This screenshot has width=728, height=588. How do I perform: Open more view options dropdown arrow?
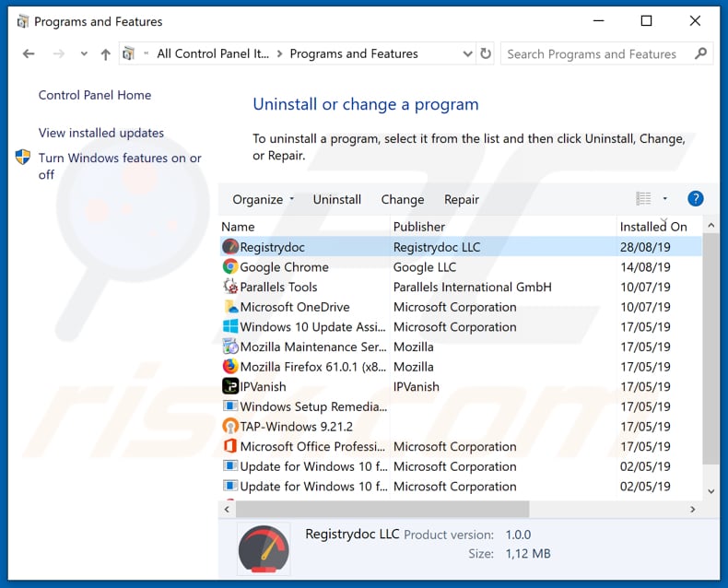pos(664,199)
